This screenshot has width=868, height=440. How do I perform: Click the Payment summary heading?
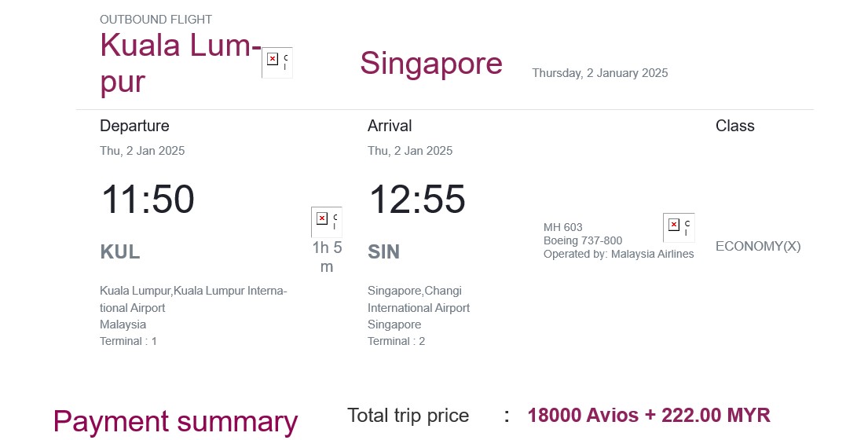click(x=175, y=422)
